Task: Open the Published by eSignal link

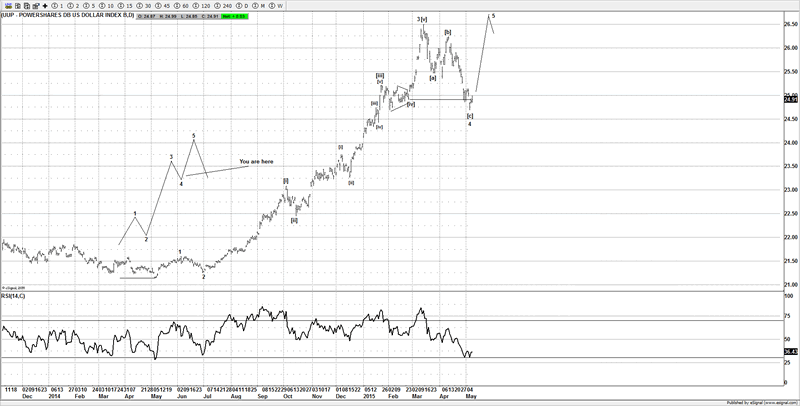Action: point(763,403)
